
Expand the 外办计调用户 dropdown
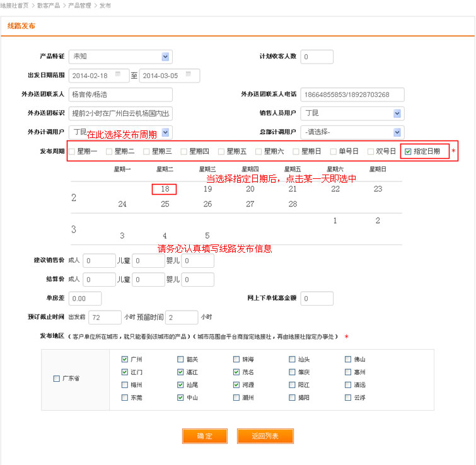165,132
